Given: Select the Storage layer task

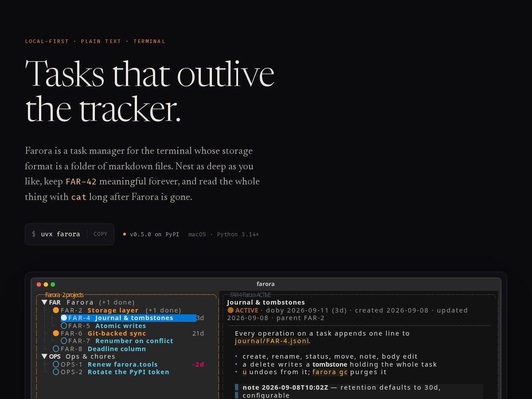Looking at the screenshot, I should (113, 310).
